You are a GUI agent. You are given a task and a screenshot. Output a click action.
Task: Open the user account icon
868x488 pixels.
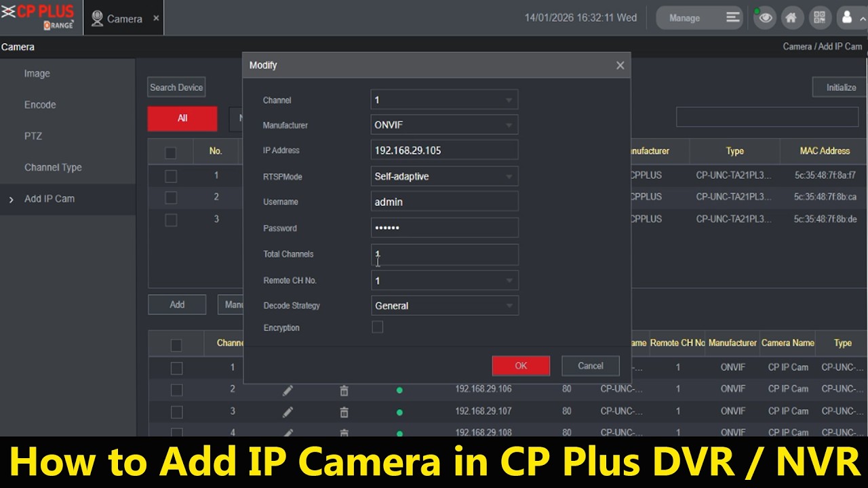846,18
